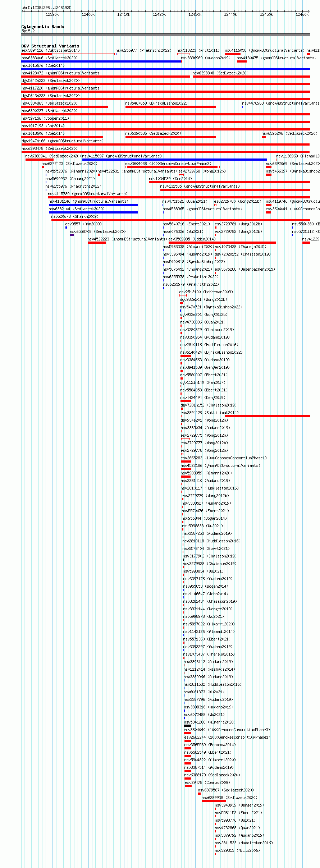Screen dimensions: 320x868
Task: Open the nsv6393308 (Sedlazeck2020) label
Action: coord(220,73)
